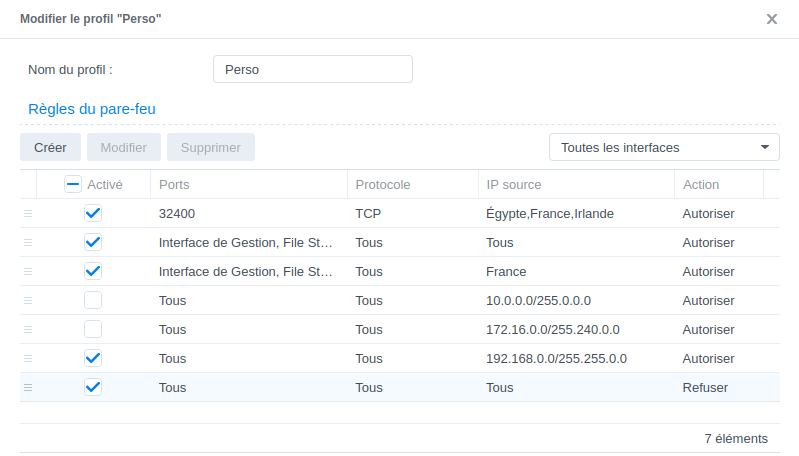Click the 7 éléments count text
The image size is (799, 456).
point(736,439)
